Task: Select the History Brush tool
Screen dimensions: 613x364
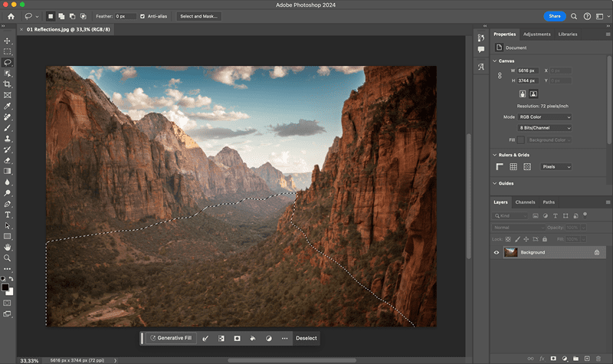Action: tap(8, 149)
